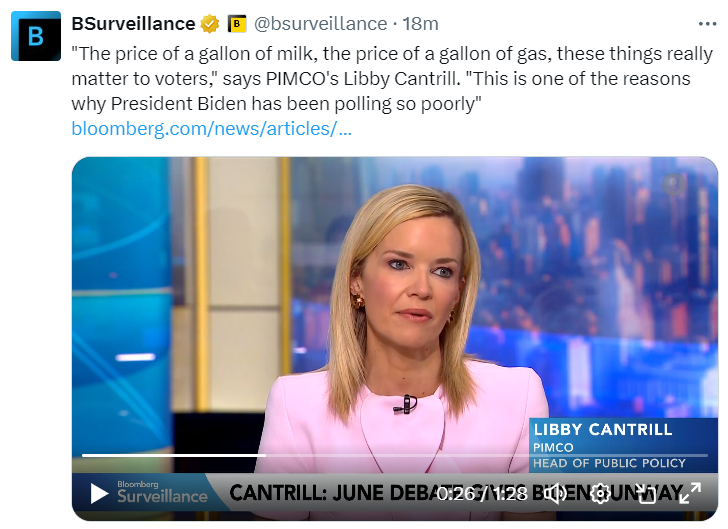The height and width of the screenshot is (529, 728).
Task: Play the Bloomberg Surveillance video
Action: tap(99, 493)
